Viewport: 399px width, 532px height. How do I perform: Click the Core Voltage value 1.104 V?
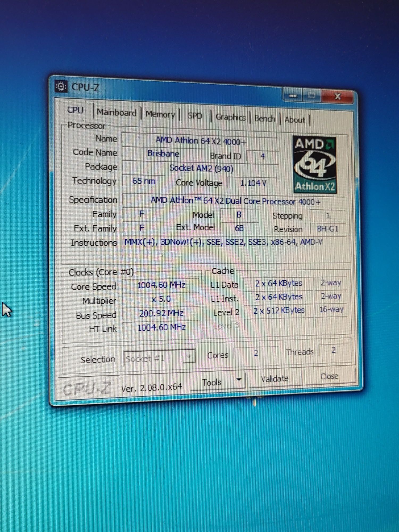click(253, 183)
